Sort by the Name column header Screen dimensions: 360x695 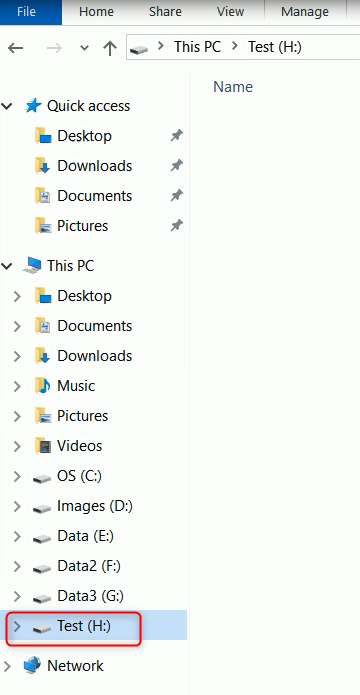tap(233, 87)
